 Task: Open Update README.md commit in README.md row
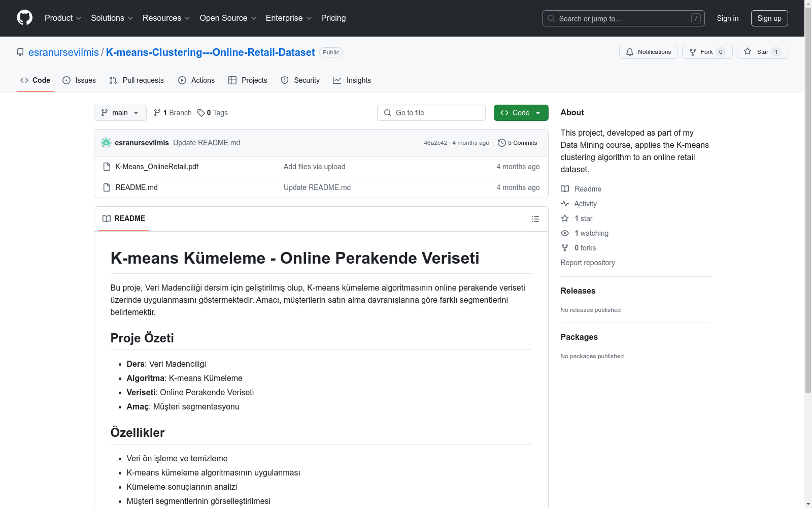point(317,187)
